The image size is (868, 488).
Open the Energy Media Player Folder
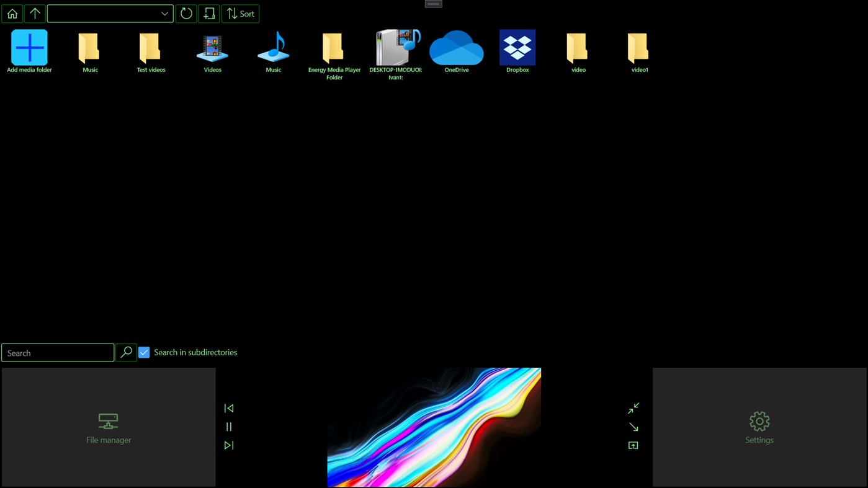pyautogui.click(x=334, y=47)
